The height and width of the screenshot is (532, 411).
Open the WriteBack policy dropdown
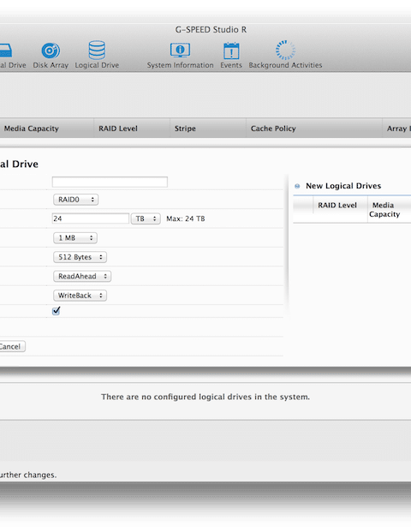pos(80,296)
